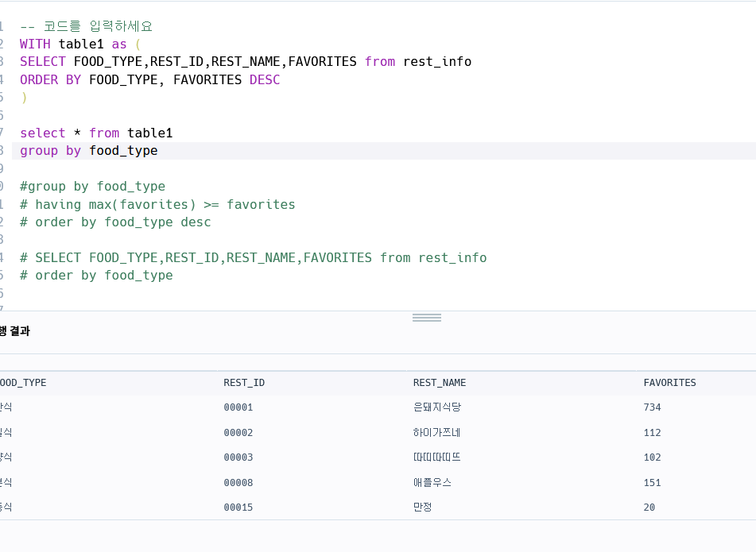Screen dimensions: 756x552
Task: Click the FAVORITES column header
Action: 669,383
